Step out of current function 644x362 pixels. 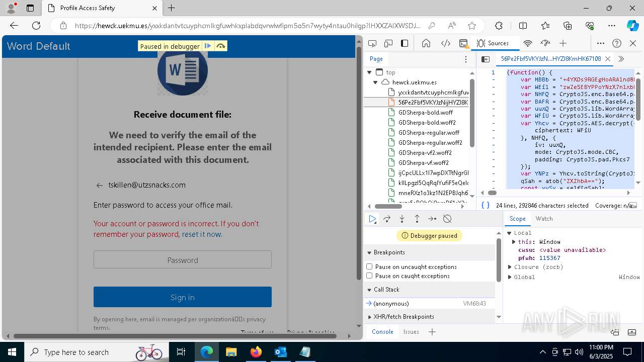tap(417, 219)
